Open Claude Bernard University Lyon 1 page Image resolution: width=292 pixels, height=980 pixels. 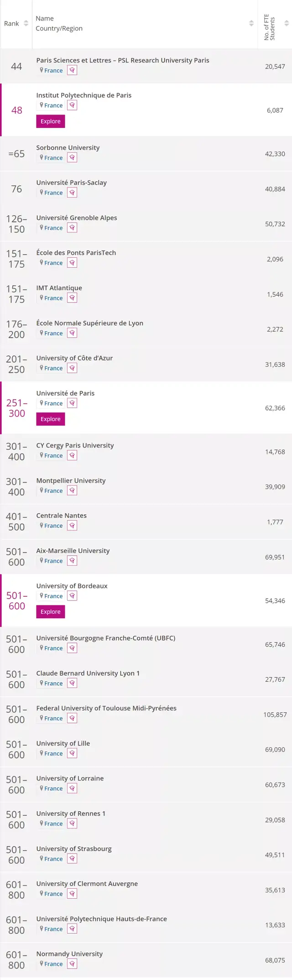(88, 673)
